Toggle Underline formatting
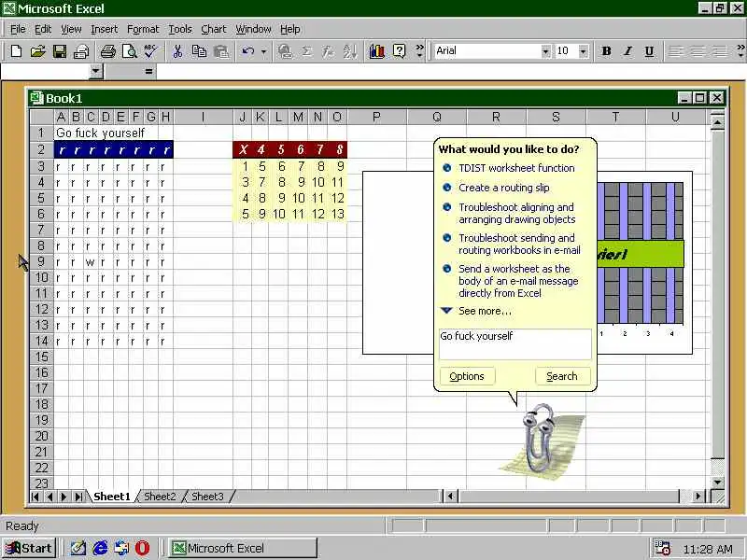This screenshot has width=747, height=560. (649, 51)
